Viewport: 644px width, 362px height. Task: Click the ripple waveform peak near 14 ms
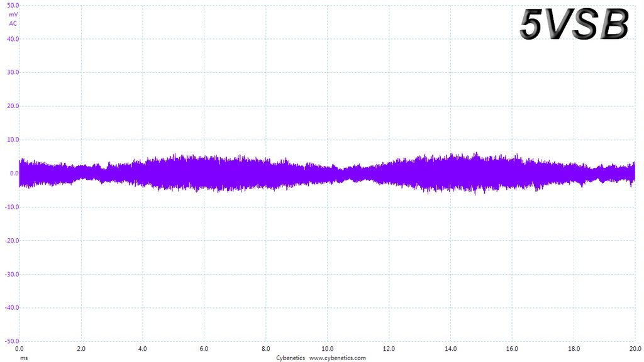click(452, 155)
